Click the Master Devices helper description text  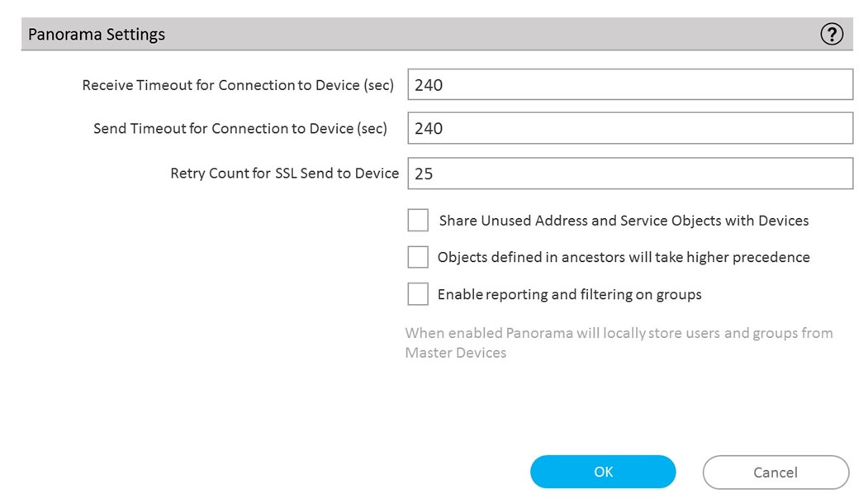pos(619,343)
